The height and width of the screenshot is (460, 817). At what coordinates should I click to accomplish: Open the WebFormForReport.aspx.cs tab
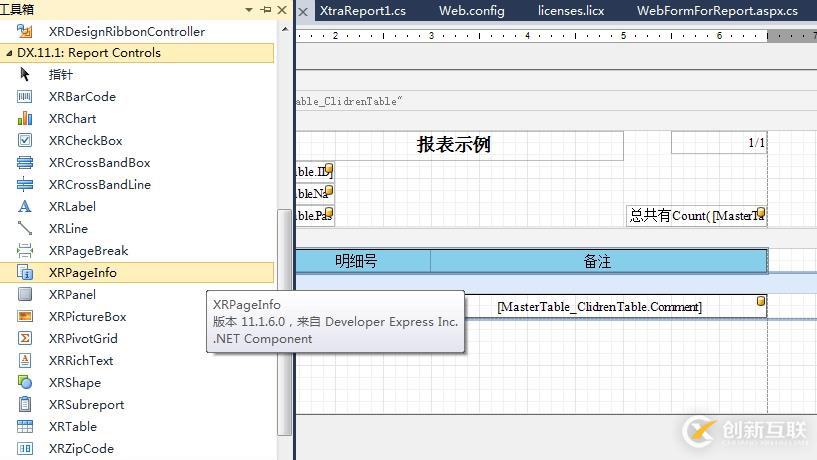[x=717, y=10]
